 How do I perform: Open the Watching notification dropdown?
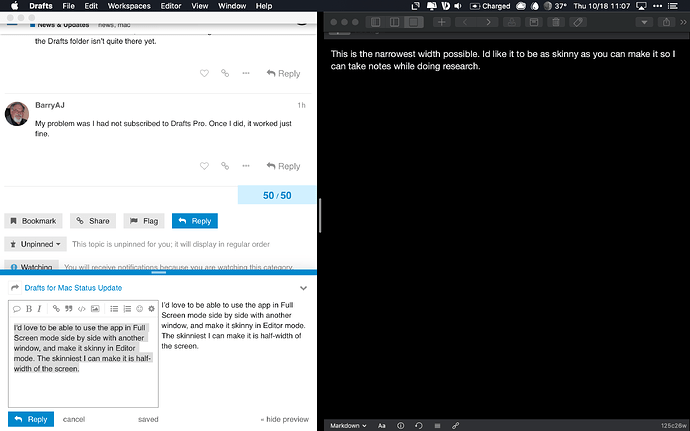[x=31, y=265]
